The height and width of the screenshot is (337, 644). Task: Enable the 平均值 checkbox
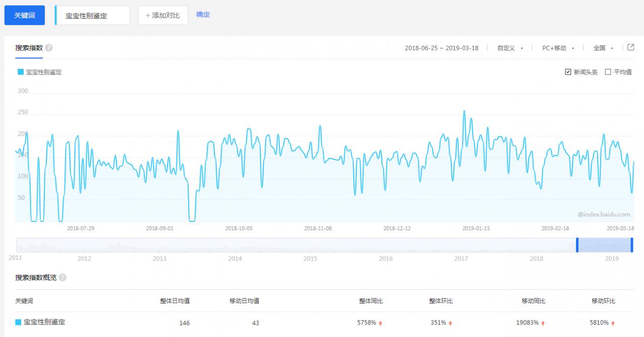pos(608,72)
